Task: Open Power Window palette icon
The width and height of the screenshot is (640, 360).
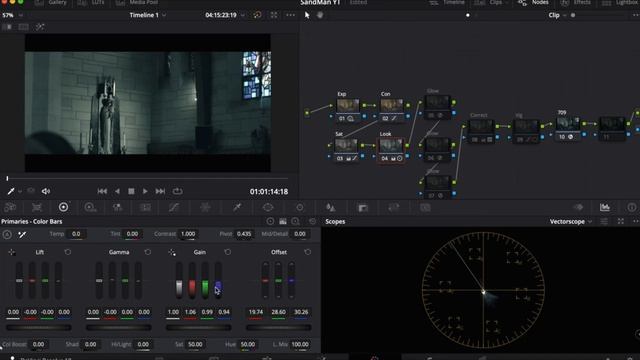Action: click(x=268, y=207)
